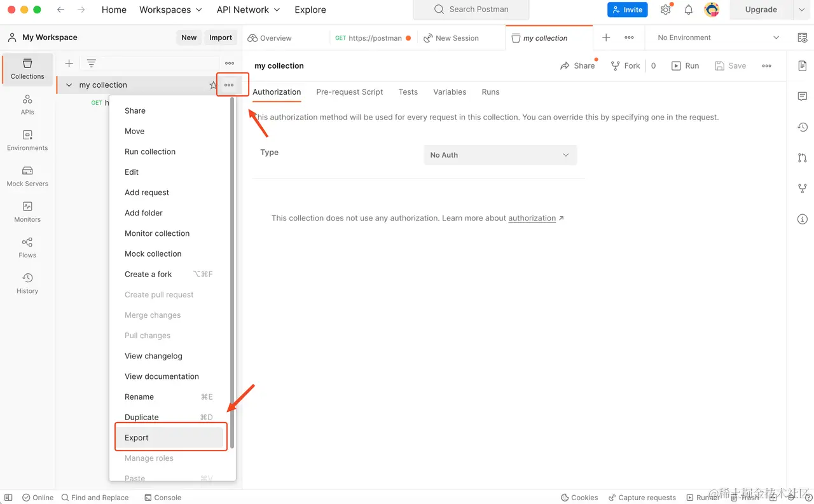Switch to the Variables tab
This screenshot has width=814, height=504.
450,92
